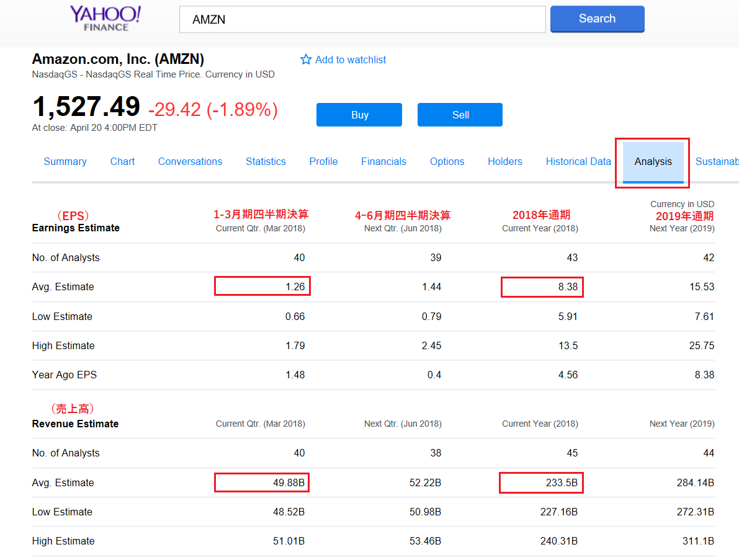Click the revenue avg estimate 233.5B cell
Viewport: 739px width, 560px height.
pos(562,482)
